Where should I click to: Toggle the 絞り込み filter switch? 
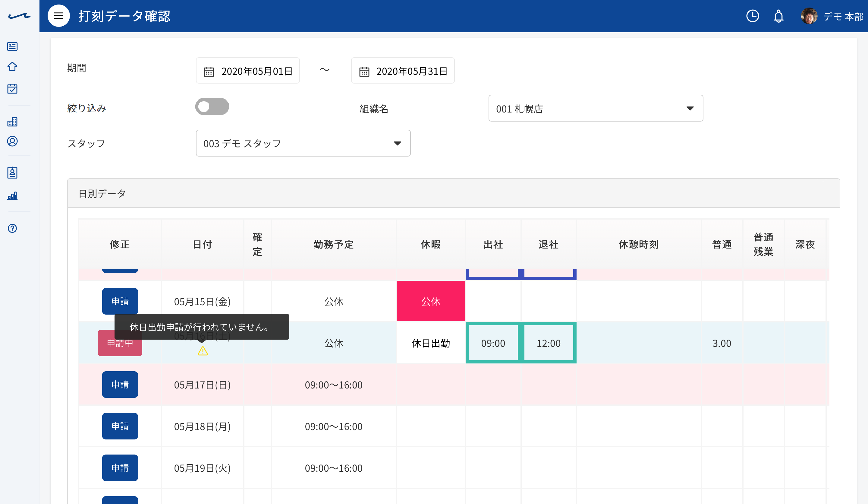click(212, 106)
